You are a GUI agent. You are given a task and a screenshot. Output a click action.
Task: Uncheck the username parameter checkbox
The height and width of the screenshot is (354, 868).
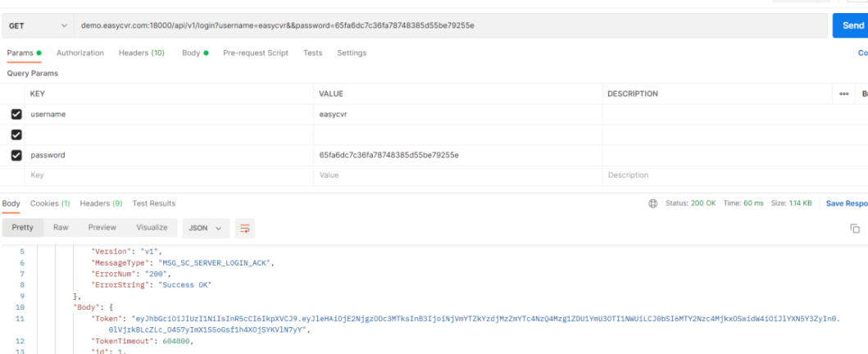click(x=16, y=115)
